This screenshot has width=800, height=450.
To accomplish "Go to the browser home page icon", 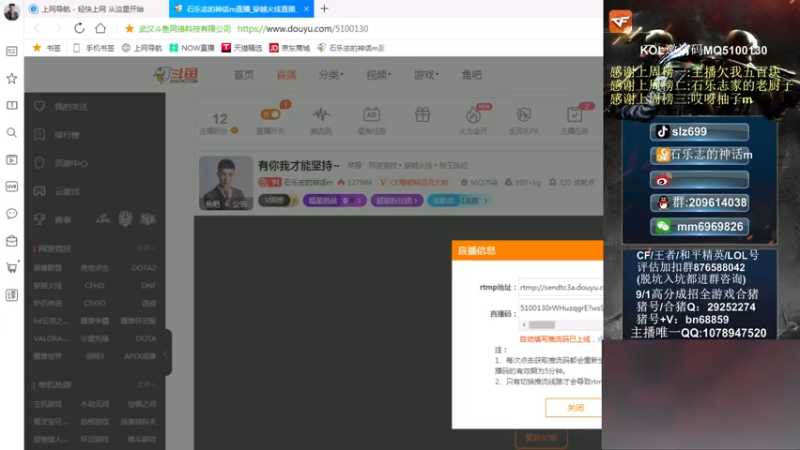I will (x=101, y=29).
